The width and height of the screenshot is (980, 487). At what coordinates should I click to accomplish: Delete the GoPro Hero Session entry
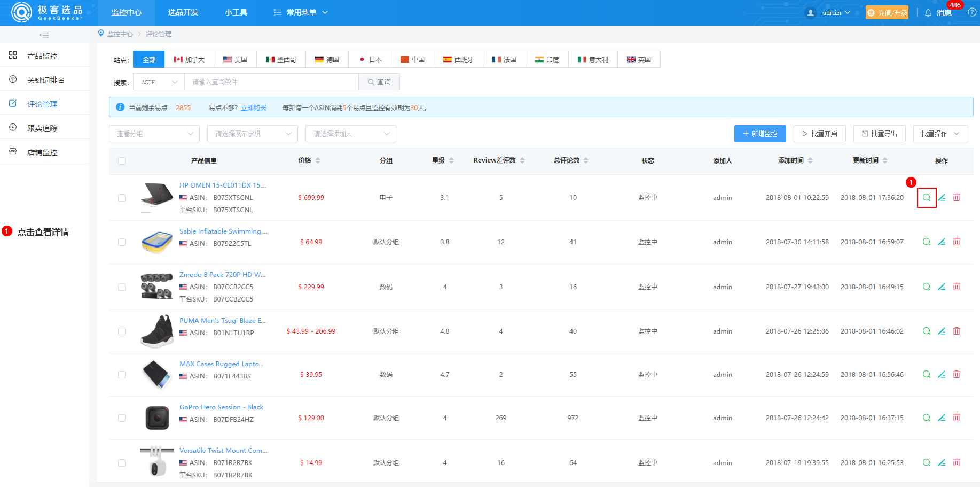957,418
